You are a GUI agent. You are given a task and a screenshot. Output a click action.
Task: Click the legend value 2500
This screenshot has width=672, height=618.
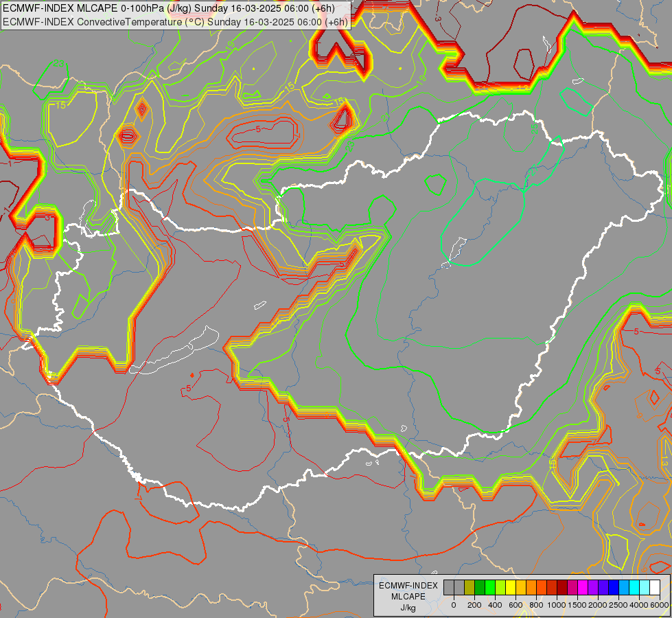[618, 605]
